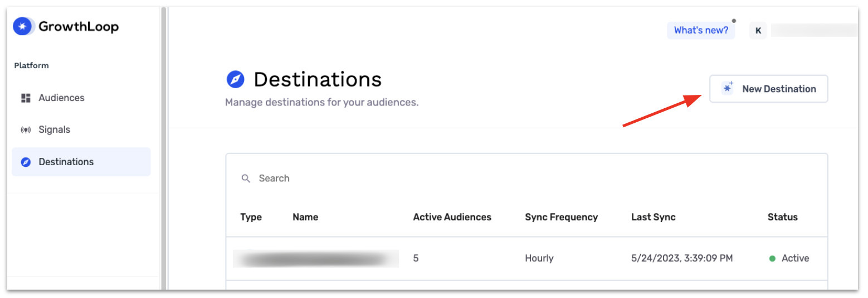868x298 pixels.
Task: Click the Active Audiences value 5
Action: coord(416,258)
